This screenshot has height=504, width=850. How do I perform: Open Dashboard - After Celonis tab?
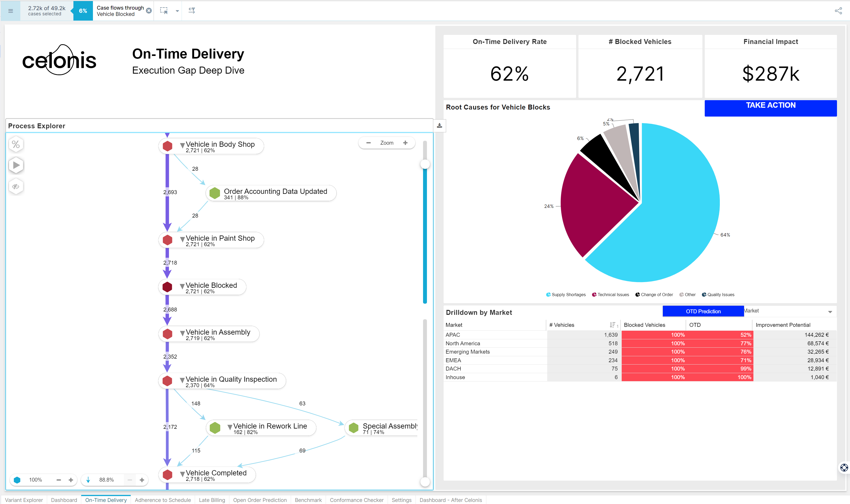click(x=450, y=500)
